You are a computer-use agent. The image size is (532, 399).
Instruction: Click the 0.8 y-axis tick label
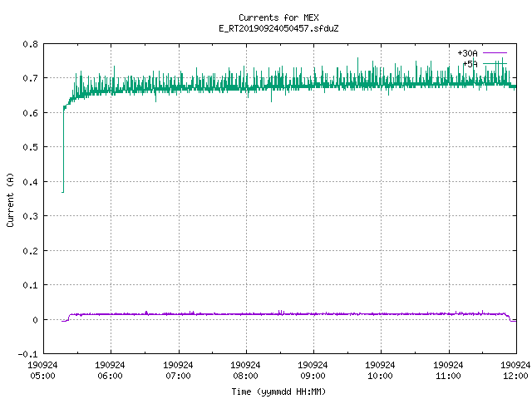[x=30, y=44]
